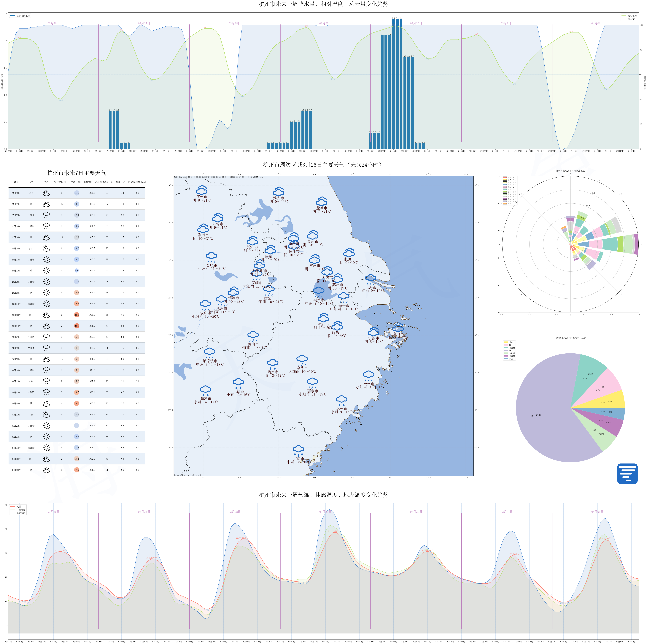This screenshot has height=644, width=647.
Task: Click the sunny icon in the 28日02时 row
Action: pyautogui.click(x=46, y=270)
